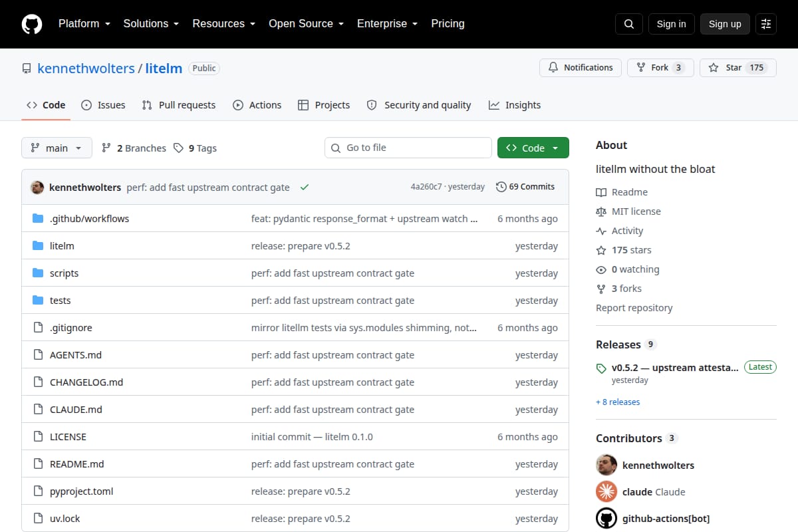
Task: Click the Sign in button
Action: click(671, 24)
